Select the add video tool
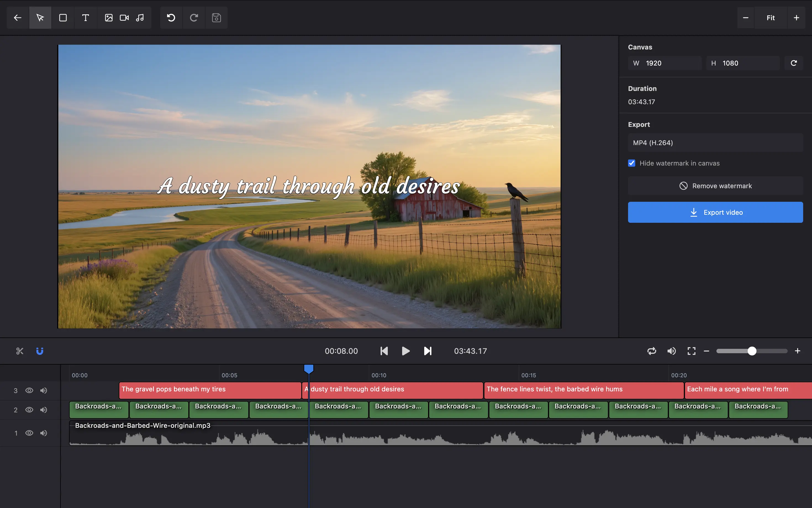The height and width of the screenshot is (508, 812). point(124,17)
